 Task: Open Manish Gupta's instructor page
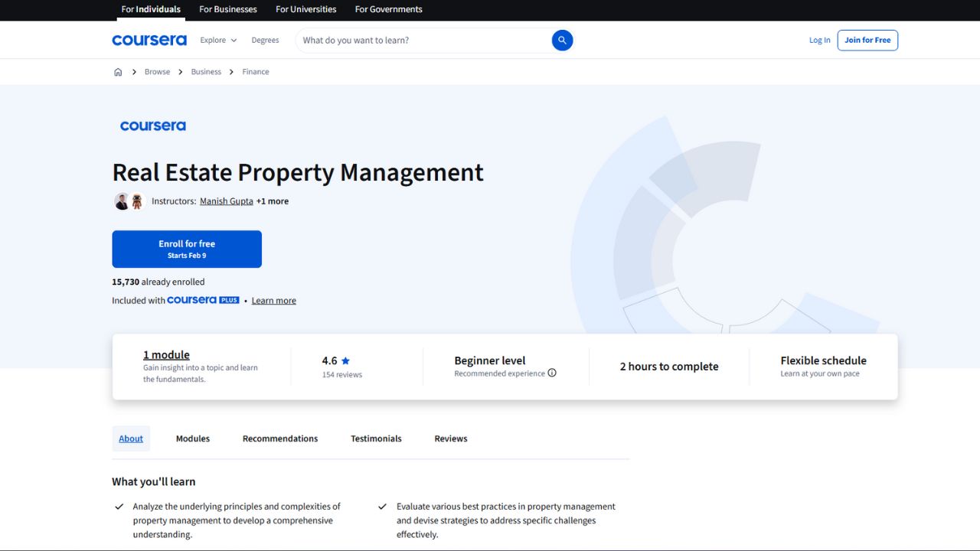(x=226, y=201)
